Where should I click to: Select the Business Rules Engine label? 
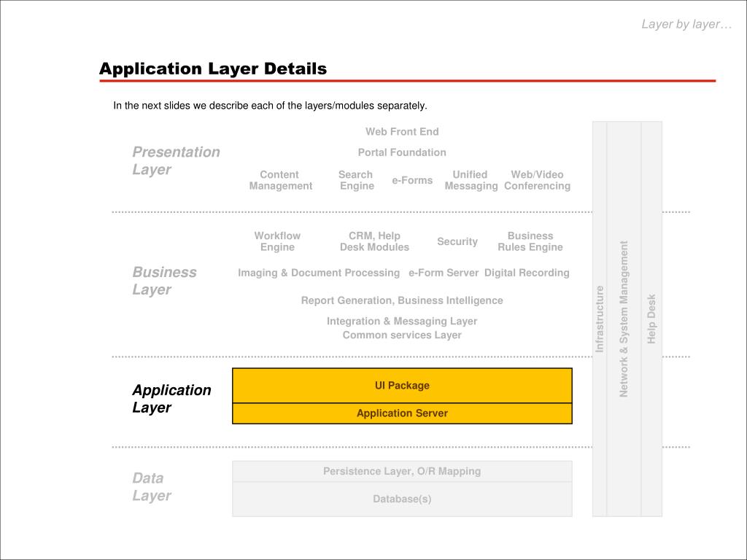[x=530, y=241]
